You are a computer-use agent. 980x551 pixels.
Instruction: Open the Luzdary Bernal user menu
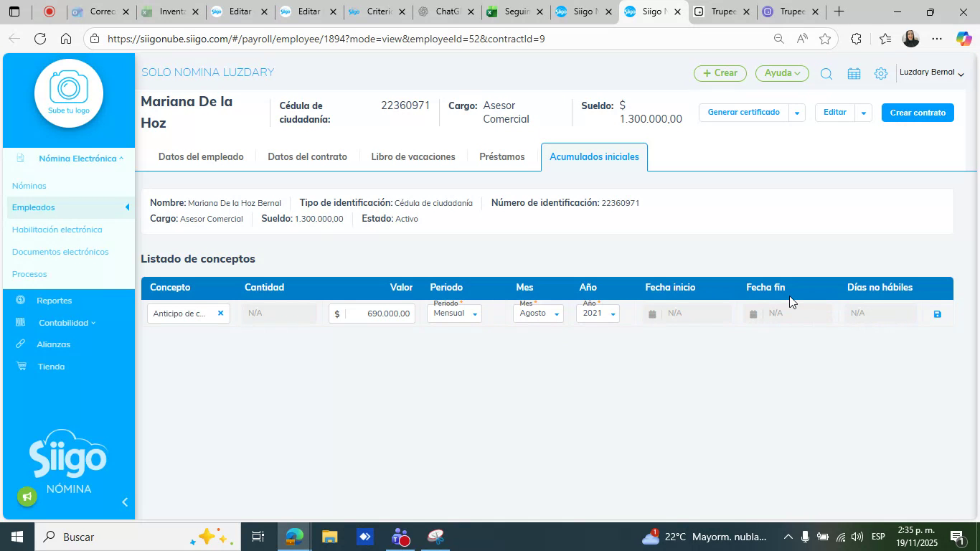click(931, 72)
